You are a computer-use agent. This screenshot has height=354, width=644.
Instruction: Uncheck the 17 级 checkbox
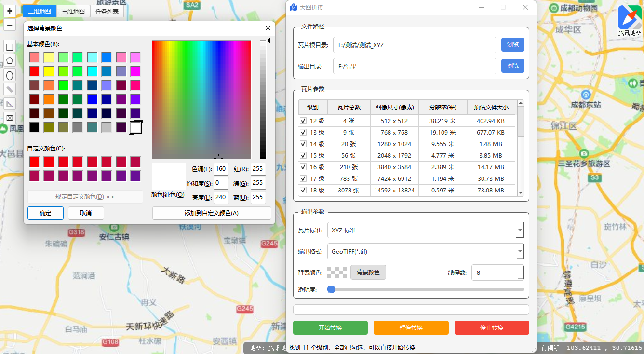tap(303, 178)
